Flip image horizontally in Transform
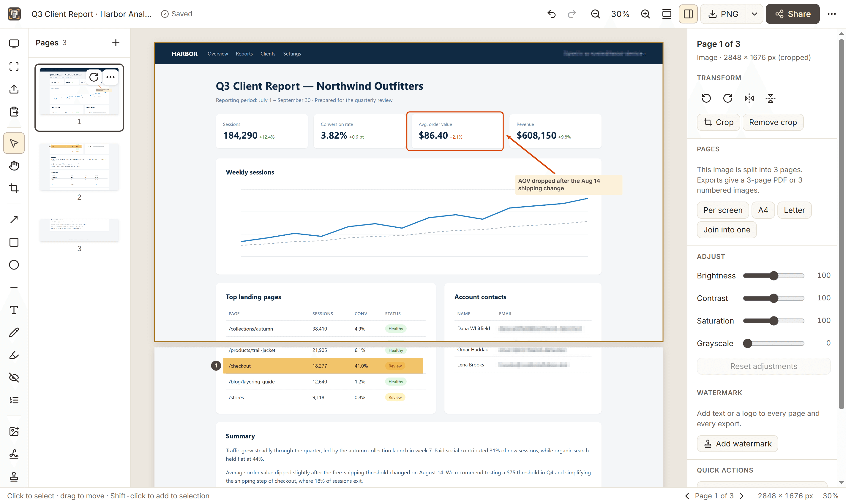This screenshot has width=846, height=504. [x=749, y=98]
